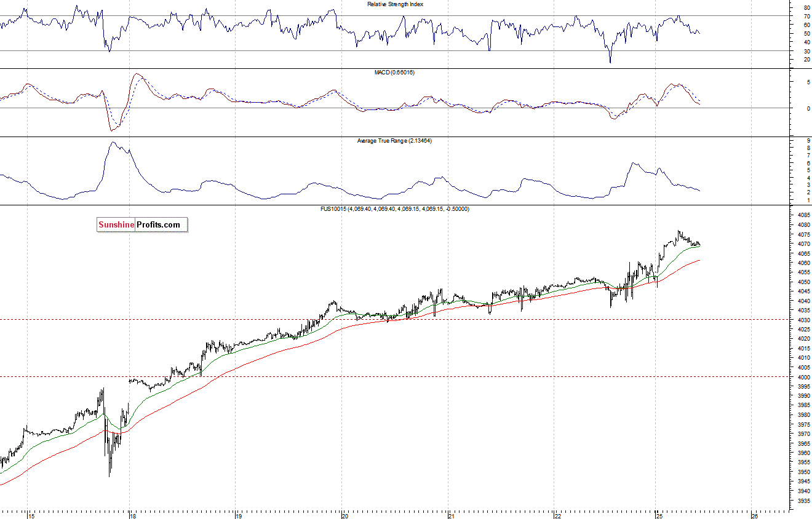The height and width of the screenshot is (519, 812).
Task: Click RSI axis value 50
Action: click(x=806, y=34)
